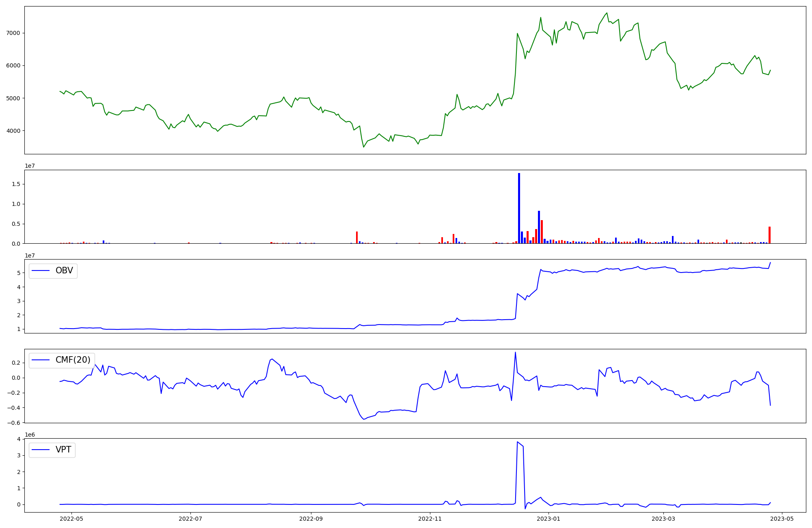Screen dimensions: 812x528
Task: Click the 1e6 exponent on VPT chart
Action: (x=30, y=435)
